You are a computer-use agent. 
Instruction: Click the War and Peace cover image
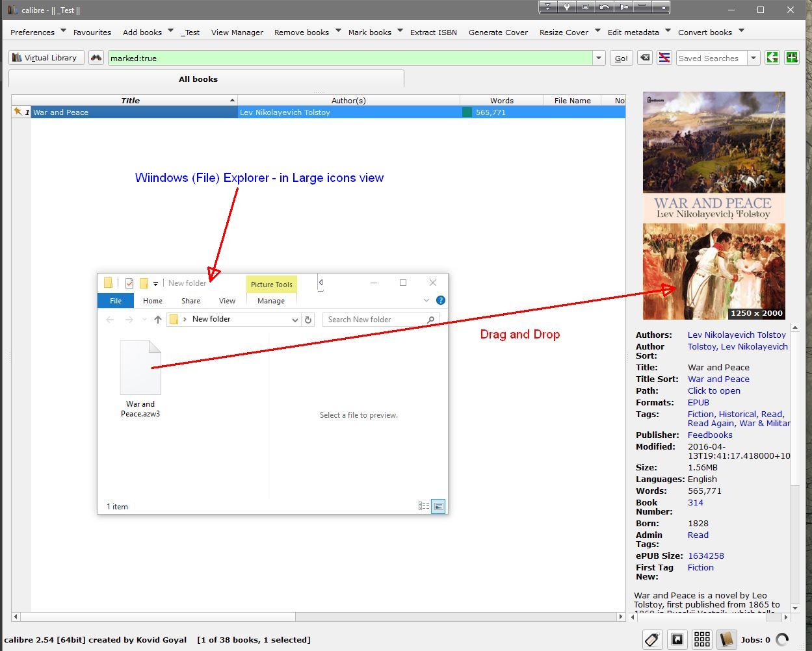pyautogui.click(x=714, y=205)
